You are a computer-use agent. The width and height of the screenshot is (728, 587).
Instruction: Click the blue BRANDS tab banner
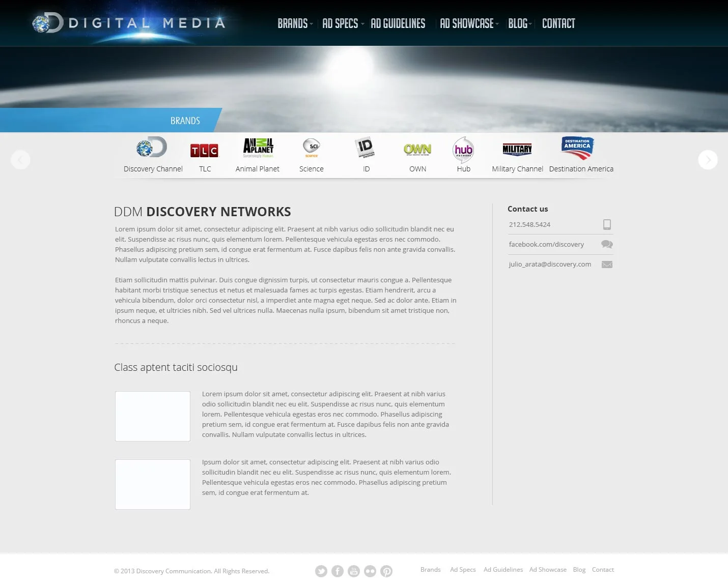(111, 120)
